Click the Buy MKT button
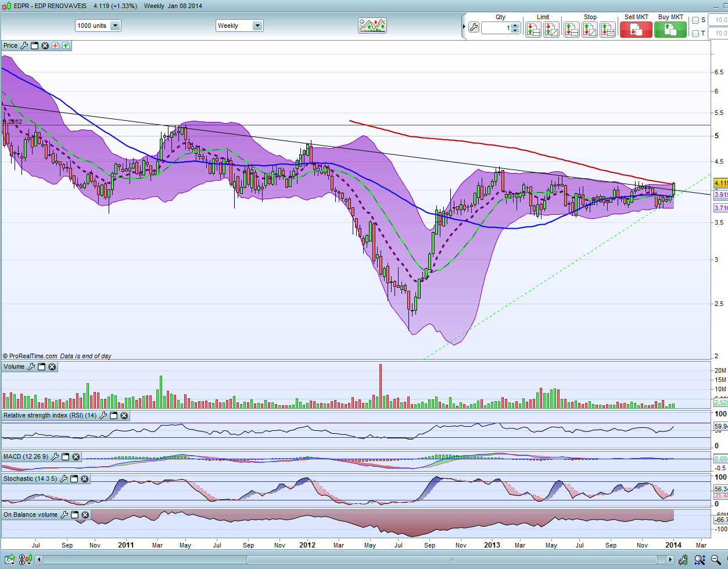The width and height of the screenshot is (728, 569). (x=670, y=29)
